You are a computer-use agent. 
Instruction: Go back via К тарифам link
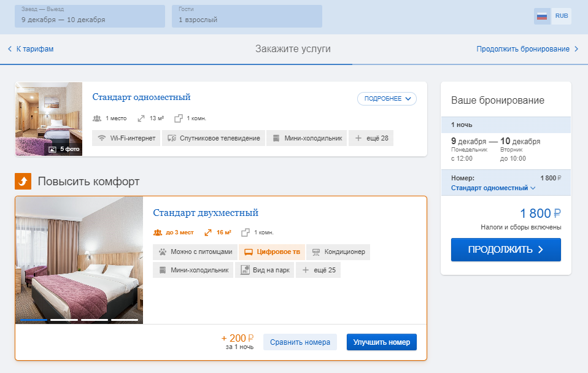[31, 48]
